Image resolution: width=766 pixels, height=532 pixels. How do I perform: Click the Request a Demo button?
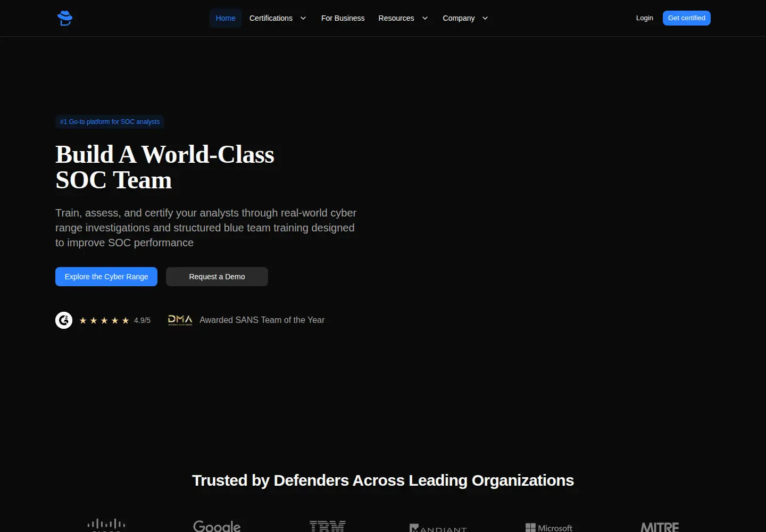pyautogui.click(x=217, y=277)
